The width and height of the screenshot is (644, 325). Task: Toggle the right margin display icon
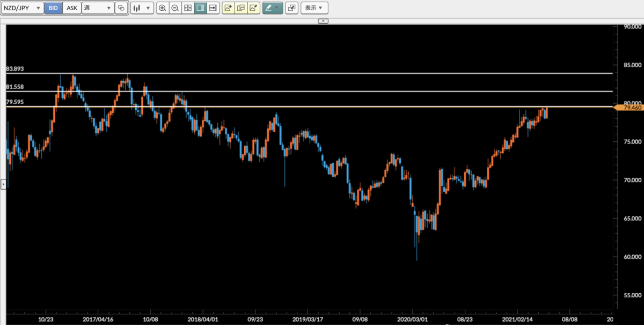pyautogui.click(x=200, y=8)
